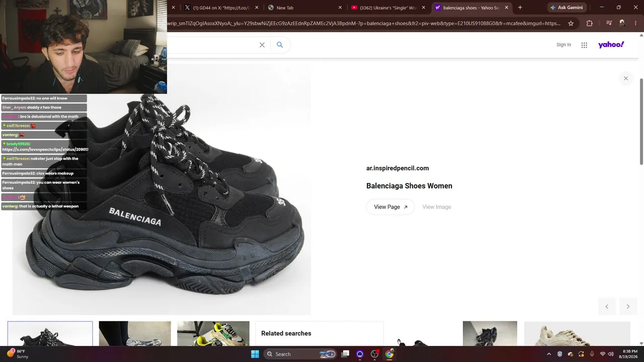644x362 pixels.
Task: Open the taskbar app with red notification badge
Action: [x=374, y=354]
